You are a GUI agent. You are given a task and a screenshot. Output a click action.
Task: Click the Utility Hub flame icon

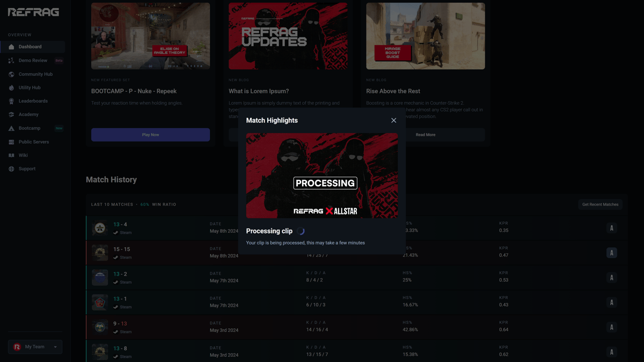11,87
